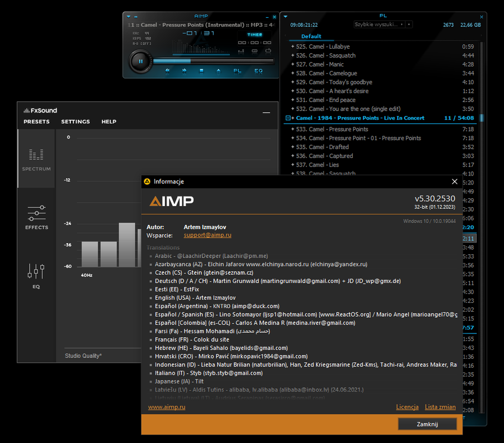Viewport: 504px width, 443px height.
Task: Skip to next track in AIMP
Action: pyautogui.click(x=184, y=71)
